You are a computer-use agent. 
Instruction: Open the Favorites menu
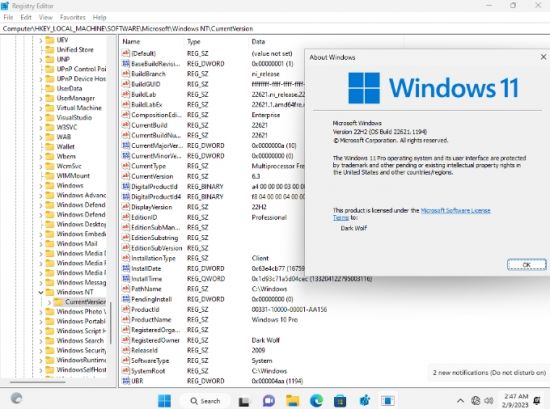(x=73, y=17)
